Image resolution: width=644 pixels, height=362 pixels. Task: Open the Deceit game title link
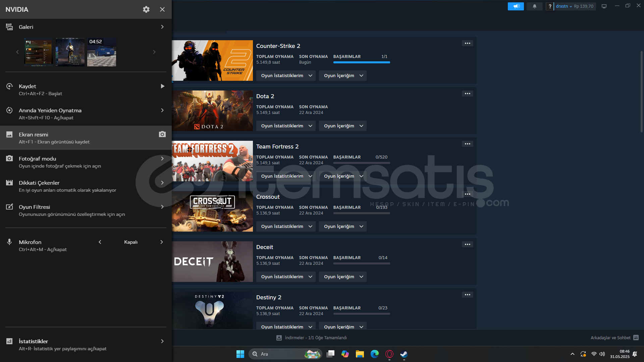tap(264, 247)
